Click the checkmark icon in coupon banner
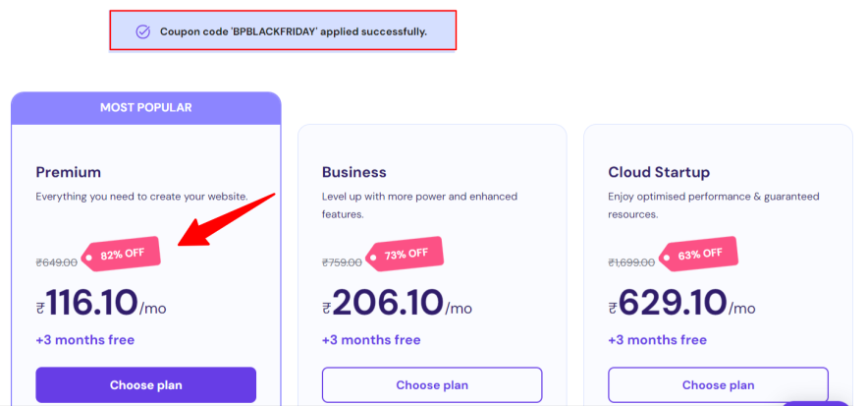The width and height of the screenshot is (868, 406). pyautogui.click(x=143, y=31)
